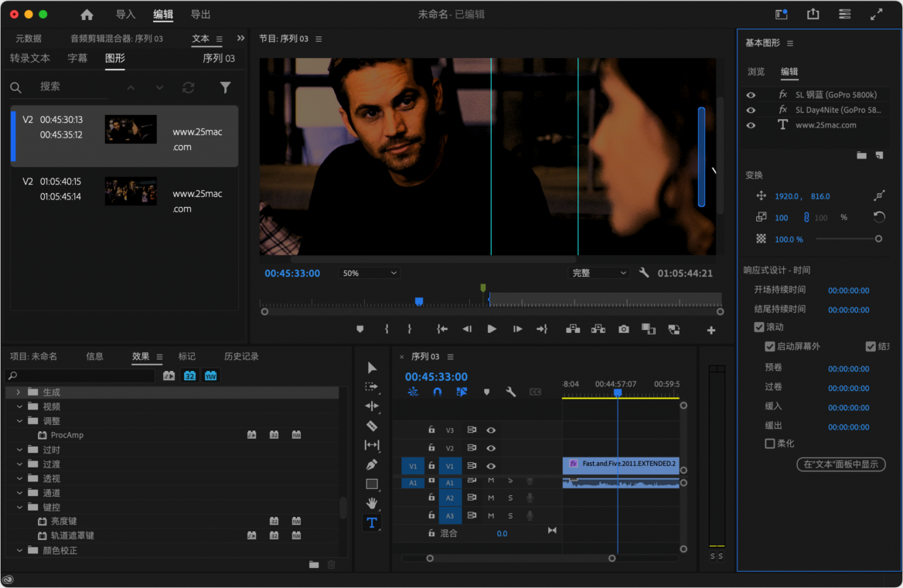Select the Rectangle shape tool
This screenshot has height=588, width=903.
[x=371, y=484]
